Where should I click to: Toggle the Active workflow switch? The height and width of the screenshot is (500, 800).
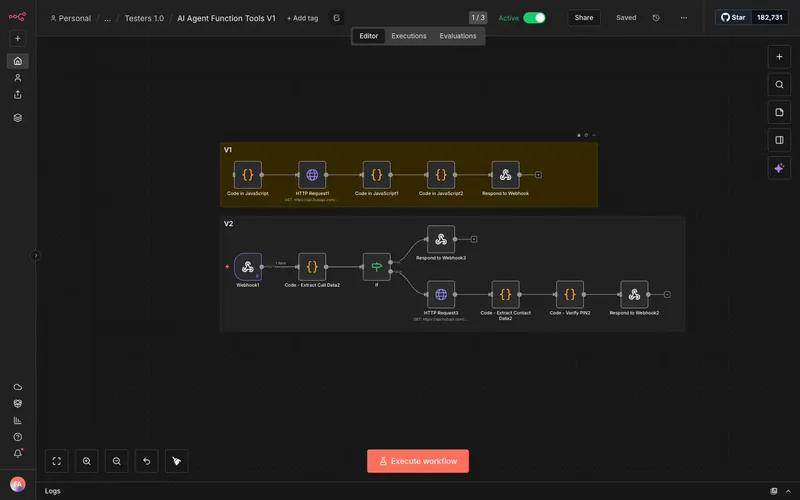click(534, 18)
